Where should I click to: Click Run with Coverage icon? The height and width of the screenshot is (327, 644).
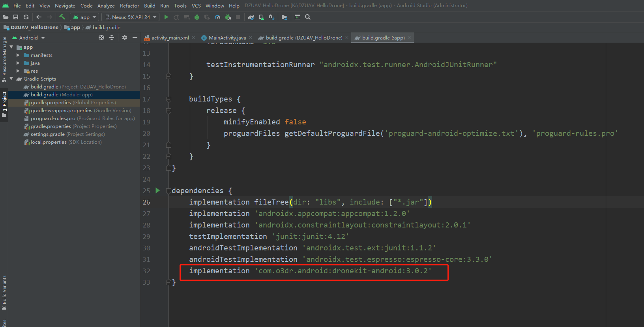pos(207,17)
